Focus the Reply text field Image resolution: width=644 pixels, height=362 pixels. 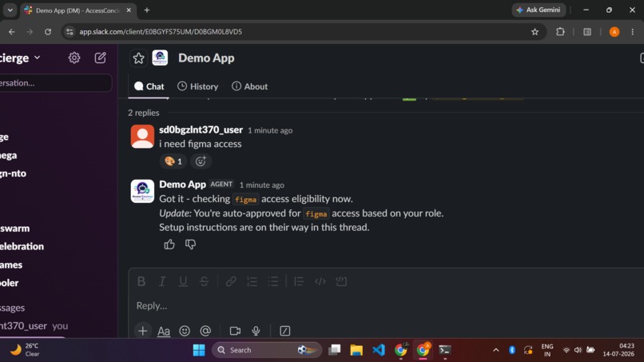tap(386, 306)
